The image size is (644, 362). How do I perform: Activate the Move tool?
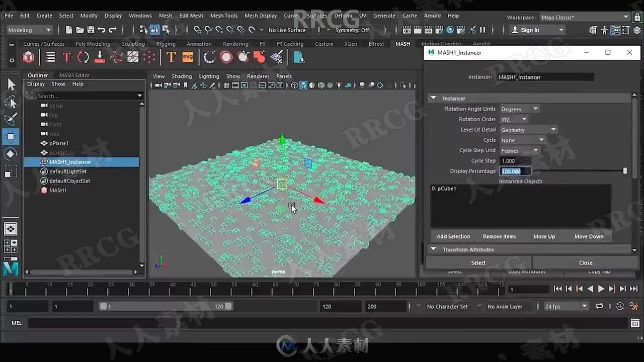(11, 136)
